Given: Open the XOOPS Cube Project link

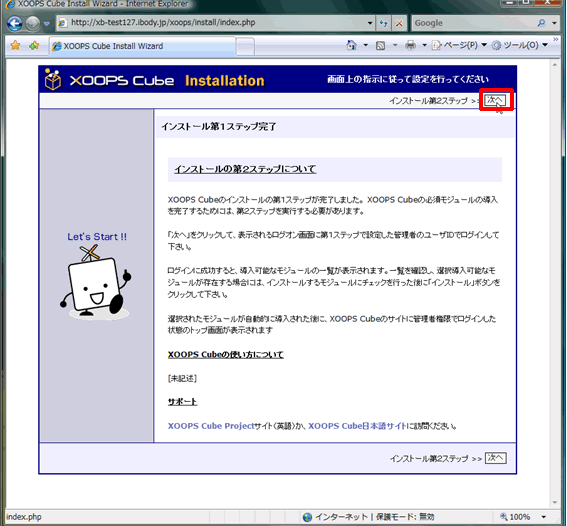Looking at the screenshot, I should 211,426.
